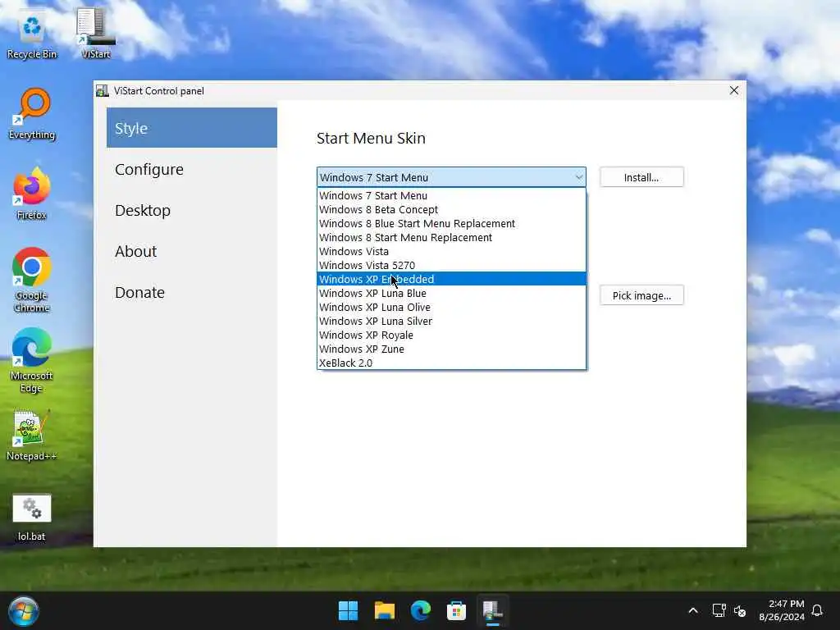Switch to the Donate tab
840x630 pixels.
(192, 293)
